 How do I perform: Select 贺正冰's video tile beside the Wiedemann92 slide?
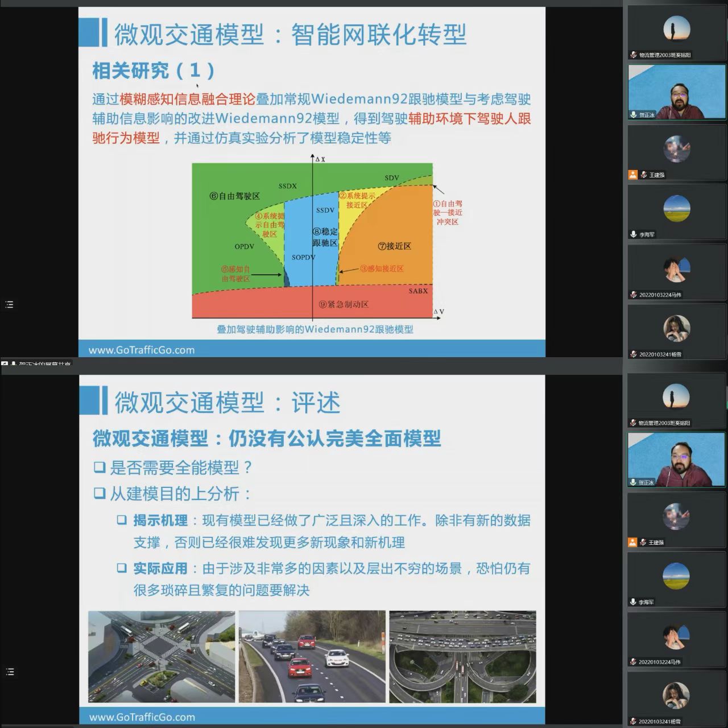coord(677,91)
